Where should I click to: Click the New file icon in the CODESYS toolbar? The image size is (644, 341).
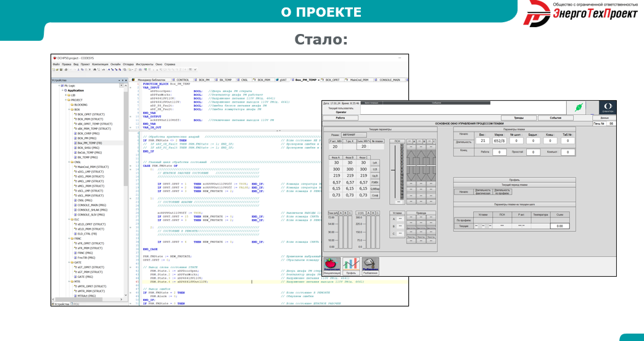click(x=54, y=70)
